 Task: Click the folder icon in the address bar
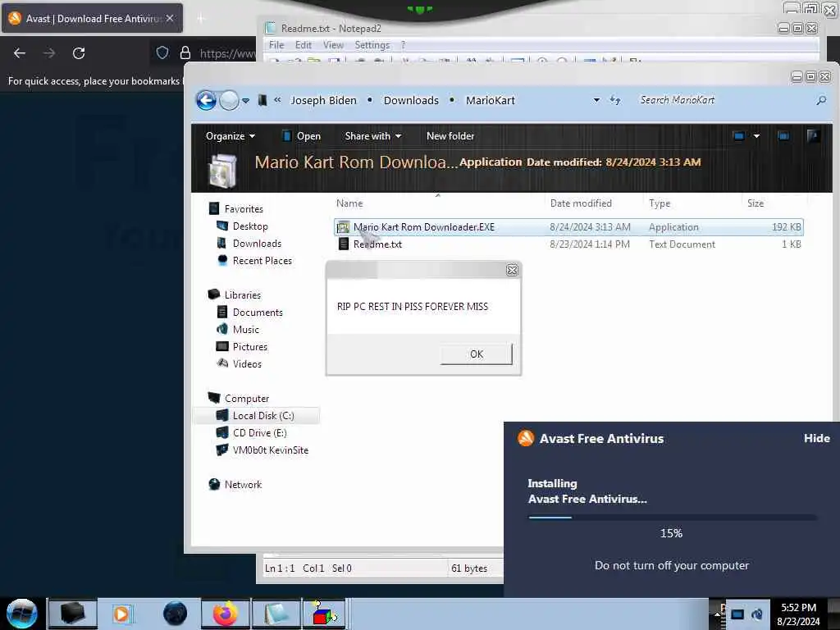click(x=262, y=100)
